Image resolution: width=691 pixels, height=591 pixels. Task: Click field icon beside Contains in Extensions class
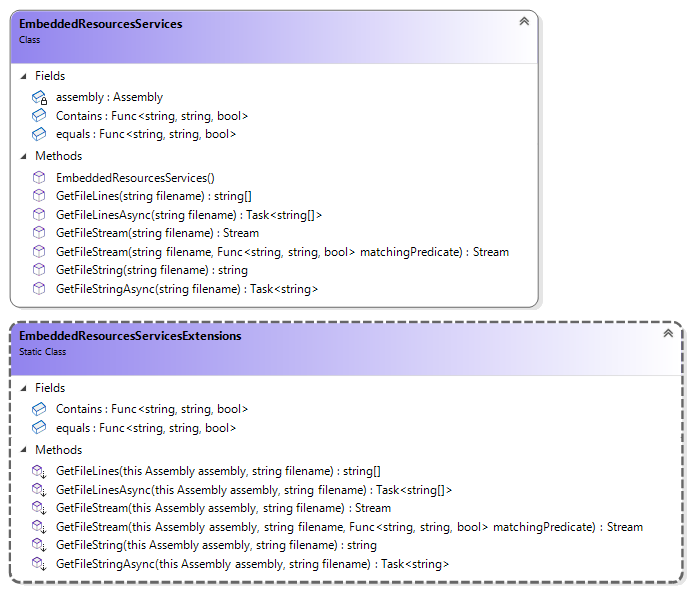[x=39, y=409]
